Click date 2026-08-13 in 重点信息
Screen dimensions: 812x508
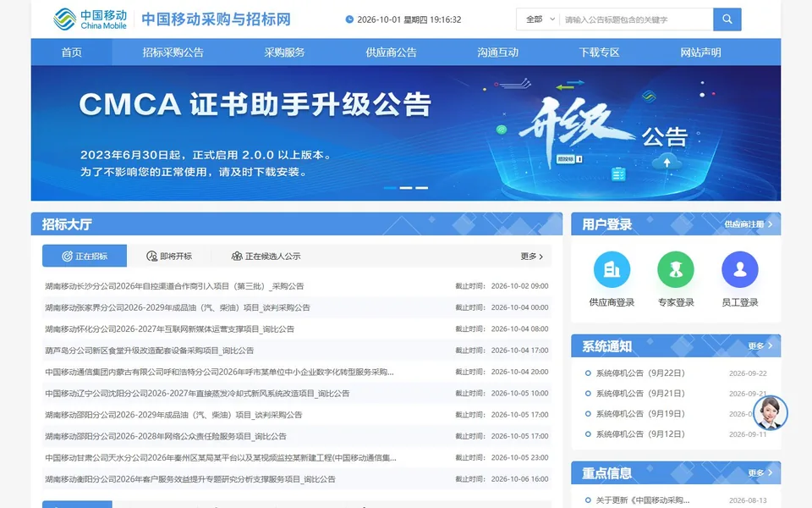[x=748, y=500]
